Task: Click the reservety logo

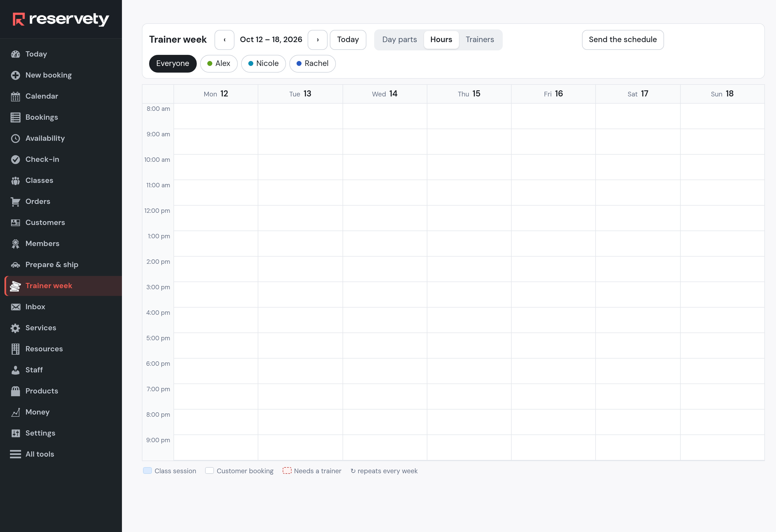Action: (x=61, y=19)
